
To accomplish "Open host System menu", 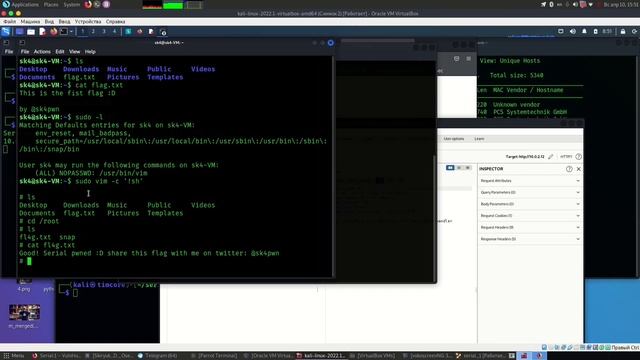I will pyautogui.click(x=71, y=4).
